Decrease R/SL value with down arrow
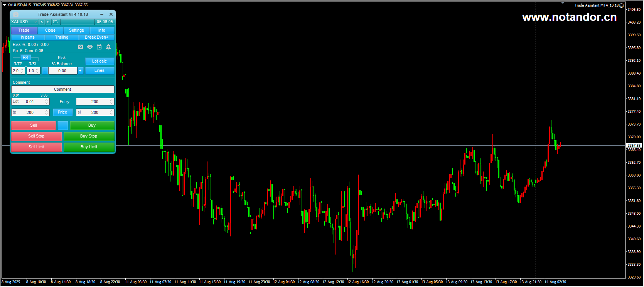This screenshot has width=644, height=287. pos(37,73)
